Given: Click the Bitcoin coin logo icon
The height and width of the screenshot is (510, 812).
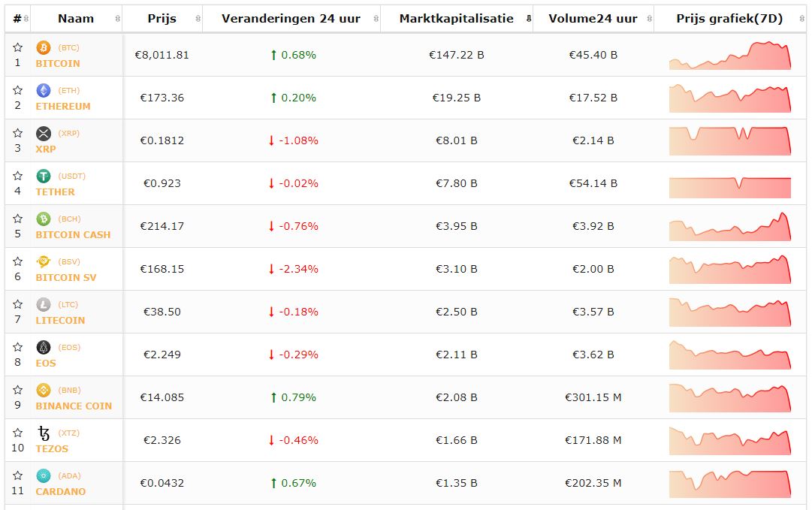Looking at the screenshot, I should click(44, 48).
